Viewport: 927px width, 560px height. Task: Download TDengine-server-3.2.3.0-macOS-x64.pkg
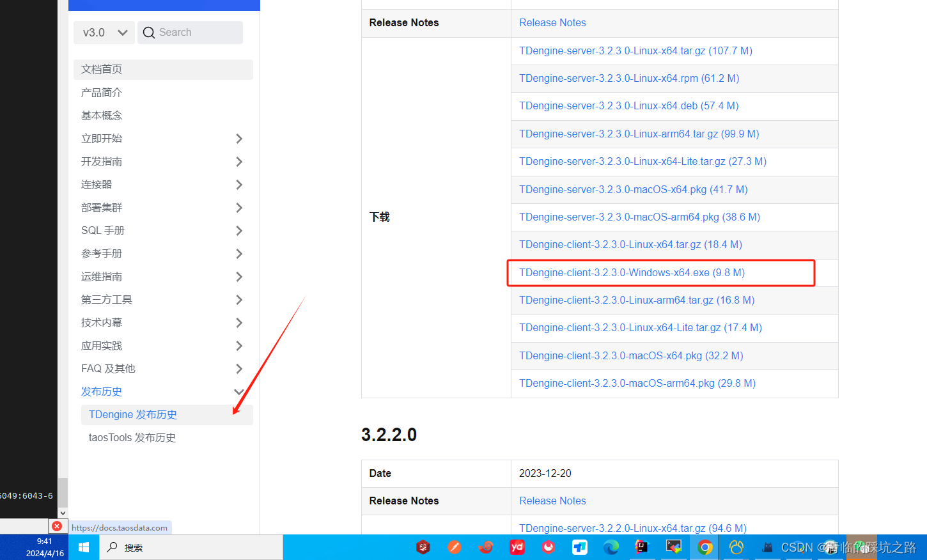(x=633, y=190)
